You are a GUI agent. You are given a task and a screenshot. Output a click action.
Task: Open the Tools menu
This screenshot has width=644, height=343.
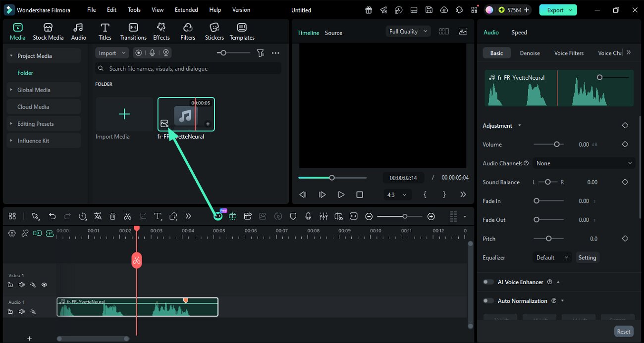[x=134, y=10]
